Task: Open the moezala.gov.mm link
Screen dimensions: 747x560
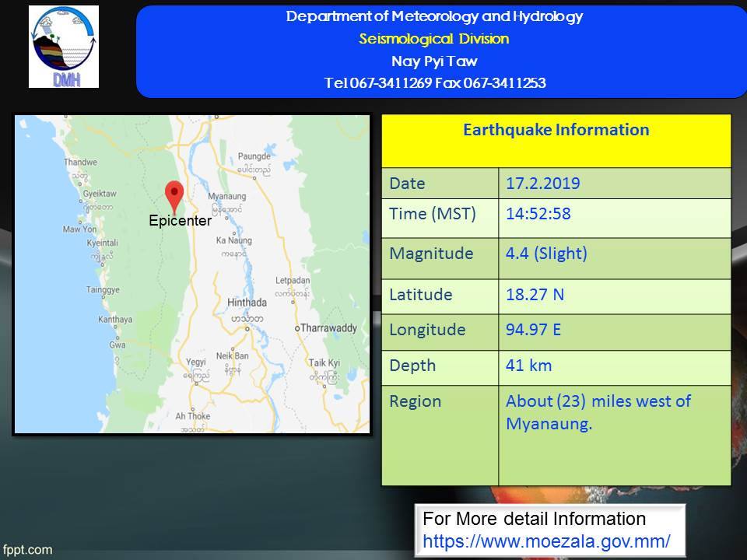Action: (546, 539)
